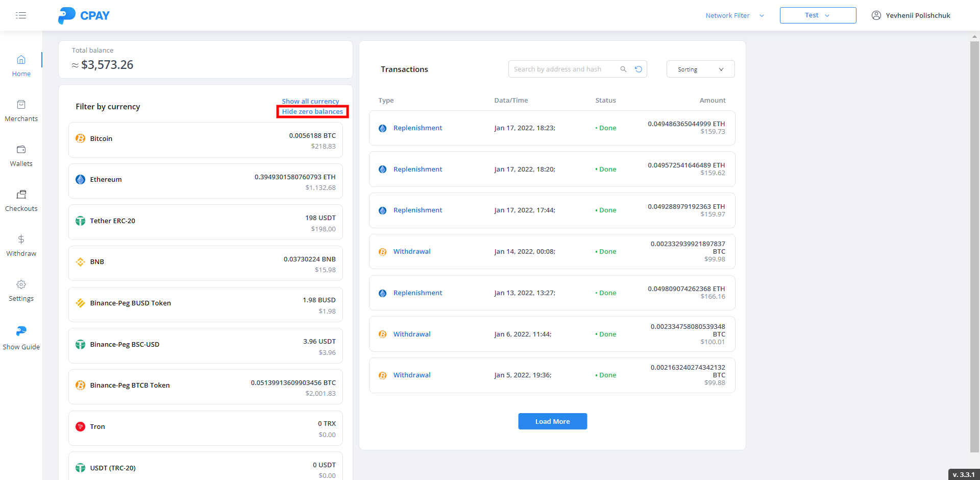Open the Sorting dropdown

[x=700, y=69]
